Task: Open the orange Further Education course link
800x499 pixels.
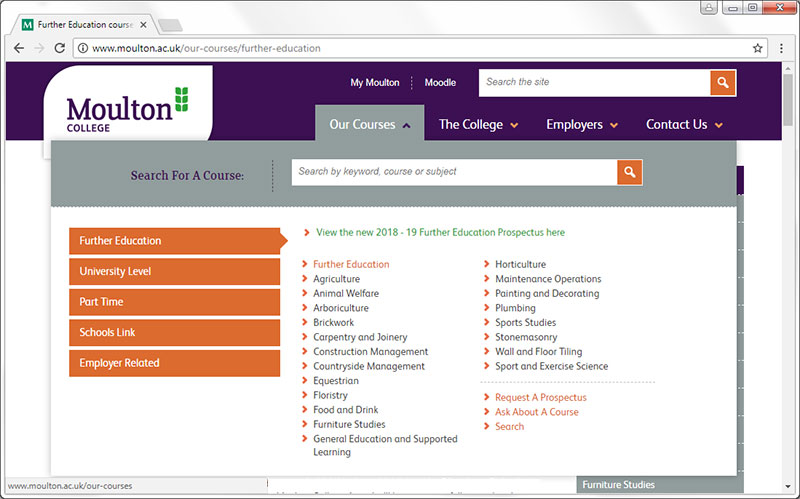Action: (x=351, y=264)
